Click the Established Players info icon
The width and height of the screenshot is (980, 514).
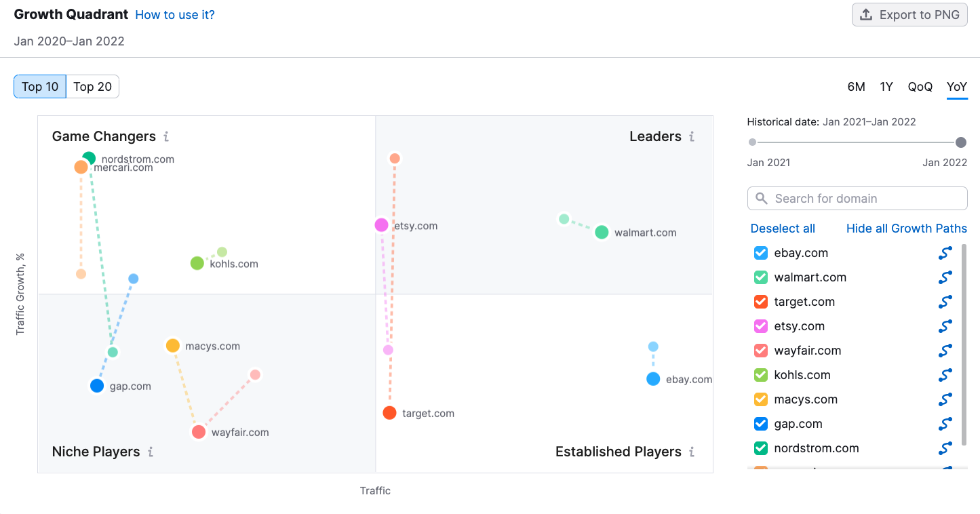point(692,452)
